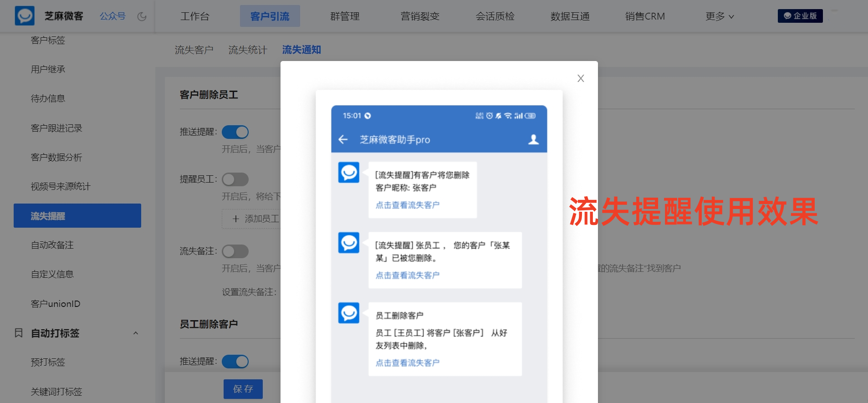Click the back arrow in phone preview
Viewport: 868px width, 403px height.
point(343,139)
